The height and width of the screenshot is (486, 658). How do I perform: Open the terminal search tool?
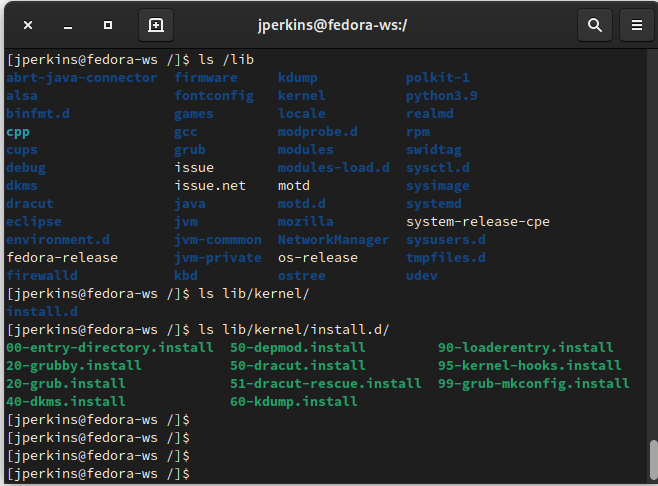(x=595, y=25)
